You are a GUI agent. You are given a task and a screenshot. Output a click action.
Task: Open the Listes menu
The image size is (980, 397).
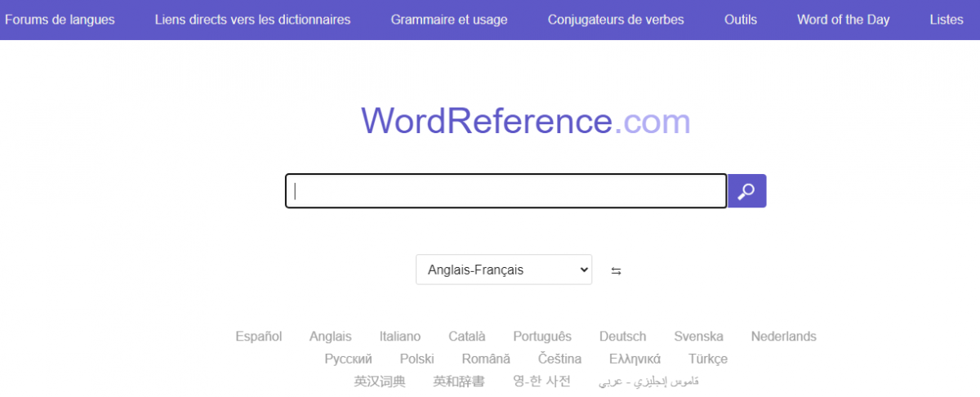[947, 20]
